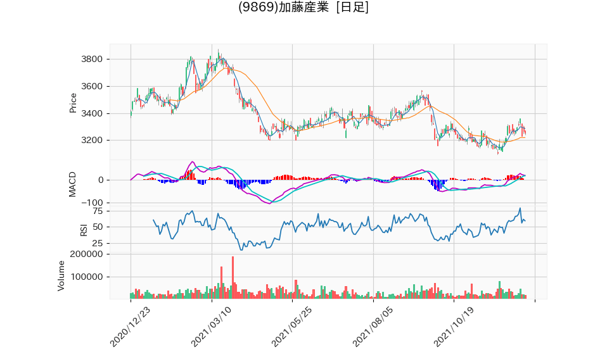The width and height of the screenshot is (607, 364).
Task: Click the RSI 75 tick label
Action: pyautogui.click(x=98, y=211)
